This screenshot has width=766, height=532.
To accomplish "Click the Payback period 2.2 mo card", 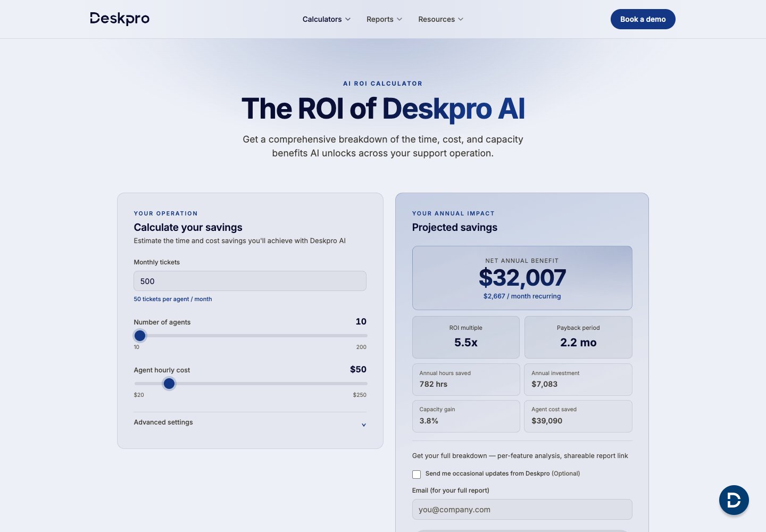I will point(578,337).
